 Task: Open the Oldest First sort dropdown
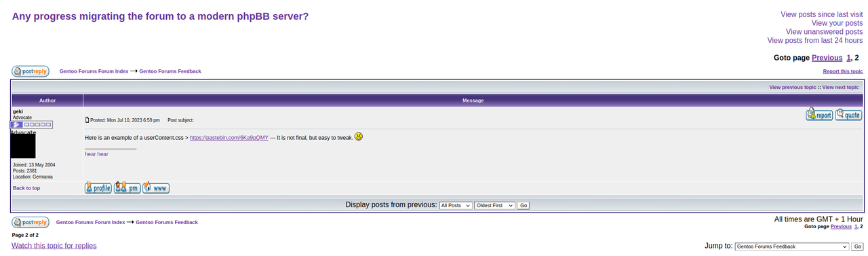pos(494,205)
